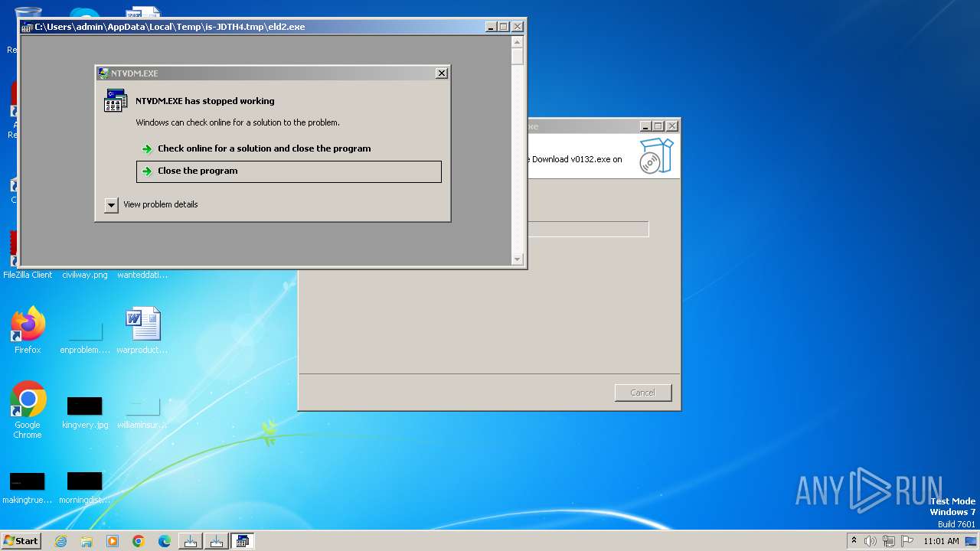
Task: Select morningdist file on desktop
Action: click(85, 488)
